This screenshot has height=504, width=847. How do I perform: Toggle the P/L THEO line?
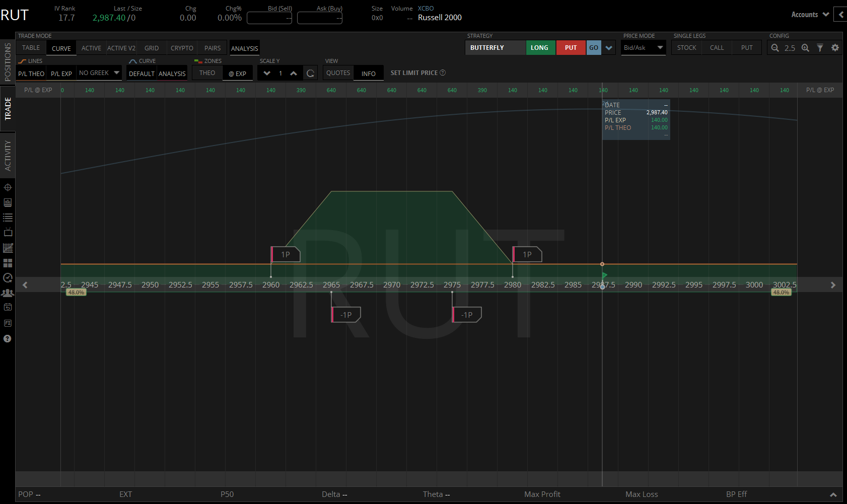click(31, 74)
